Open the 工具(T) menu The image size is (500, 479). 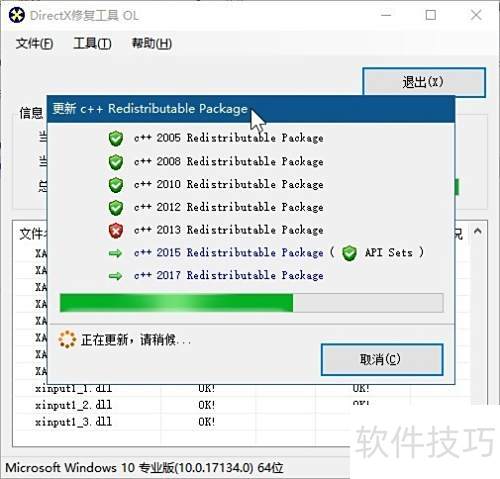pos(92,43)
